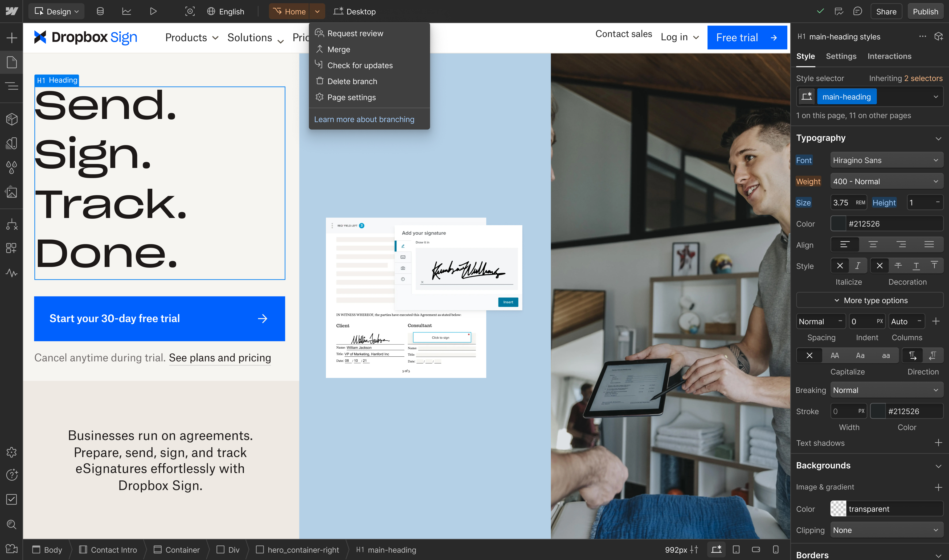Click the Preview play icon
This screenshot has width=949, height=560.
[153, 11]
